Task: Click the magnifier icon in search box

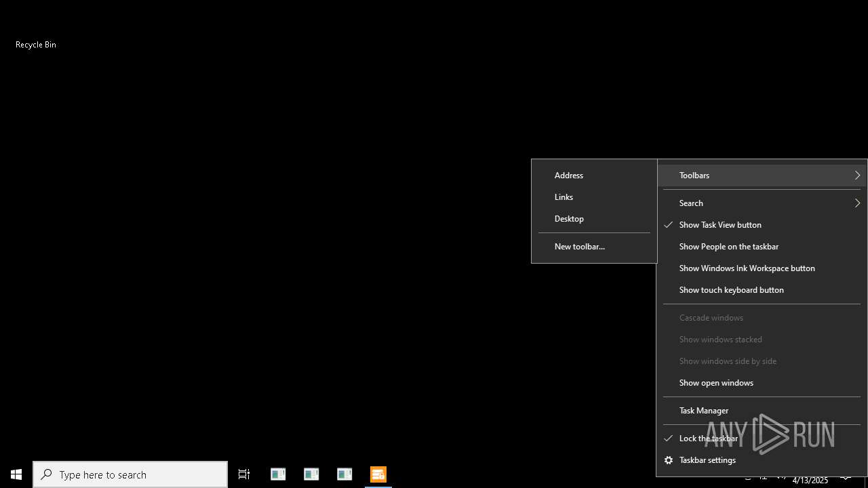Action: (x=46, y=474)
